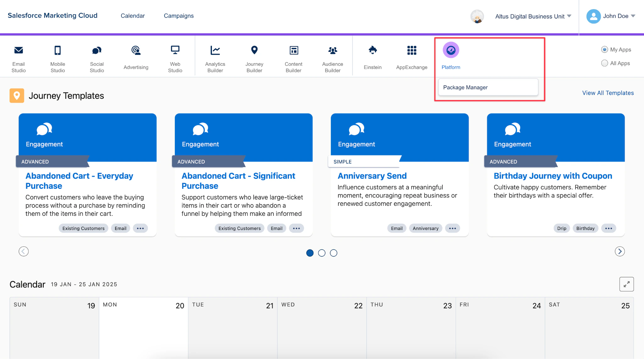Click Existing Customers tag on Significant Purchase card
The image size is (644, 359).
click(240, 228)
